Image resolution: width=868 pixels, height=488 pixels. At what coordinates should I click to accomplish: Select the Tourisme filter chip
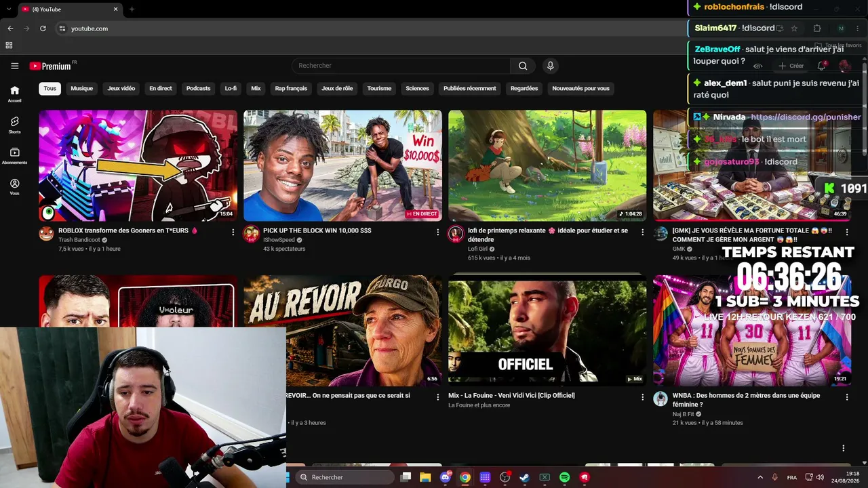click(379, 88)
